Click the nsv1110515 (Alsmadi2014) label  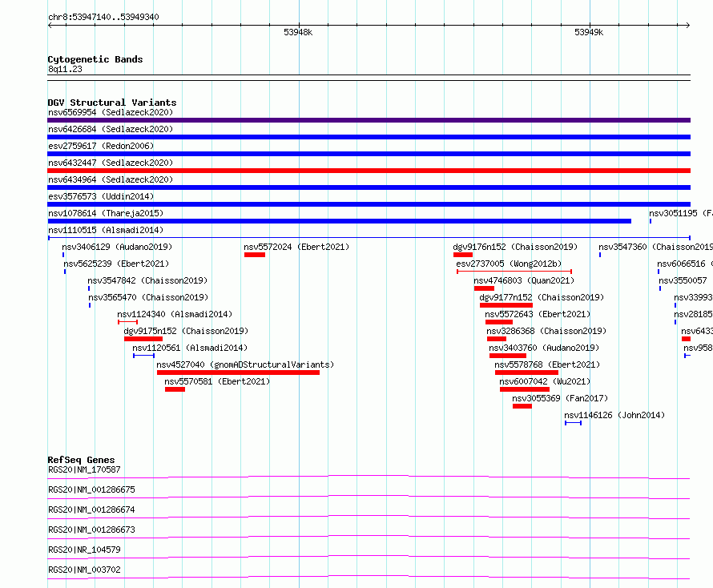(106, 230)
